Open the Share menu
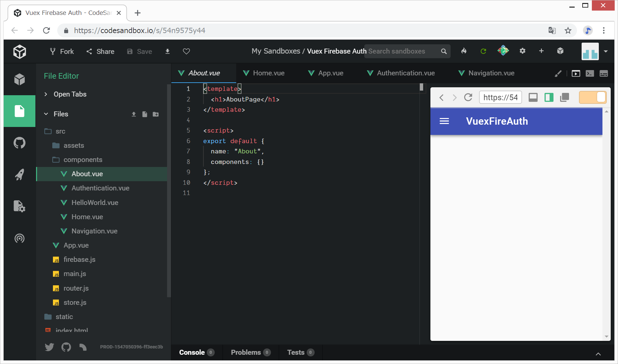The width and height of the screenshot is (618, 364). (100, 51)
